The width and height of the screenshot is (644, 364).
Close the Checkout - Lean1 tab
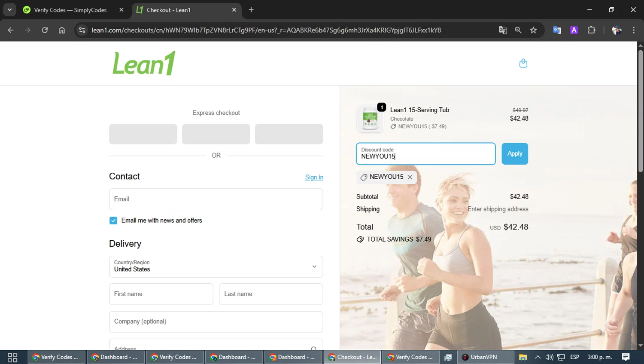click(x=234, y=10)
